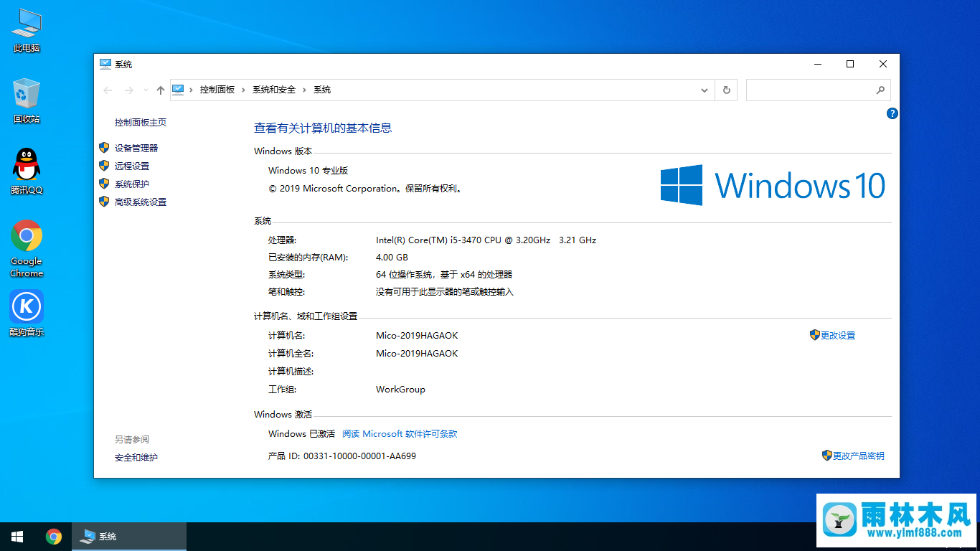This screenshot has height=551, width=980.
Task: Open 安全和维护 link
Action: 136,457
